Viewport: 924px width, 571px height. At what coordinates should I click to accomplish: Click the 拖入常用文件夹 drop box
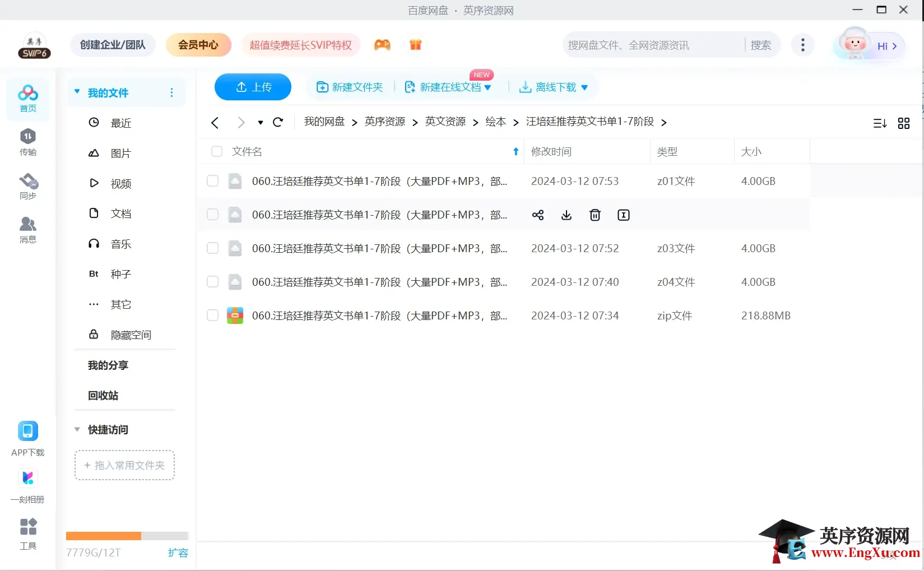click(124, 465)
